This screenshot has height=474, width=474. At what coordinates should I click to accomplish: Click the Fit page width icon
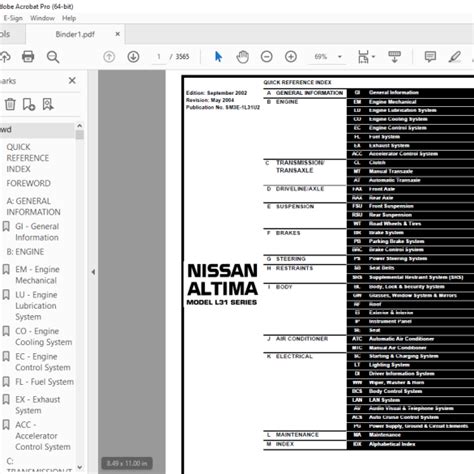pos(363,57)
